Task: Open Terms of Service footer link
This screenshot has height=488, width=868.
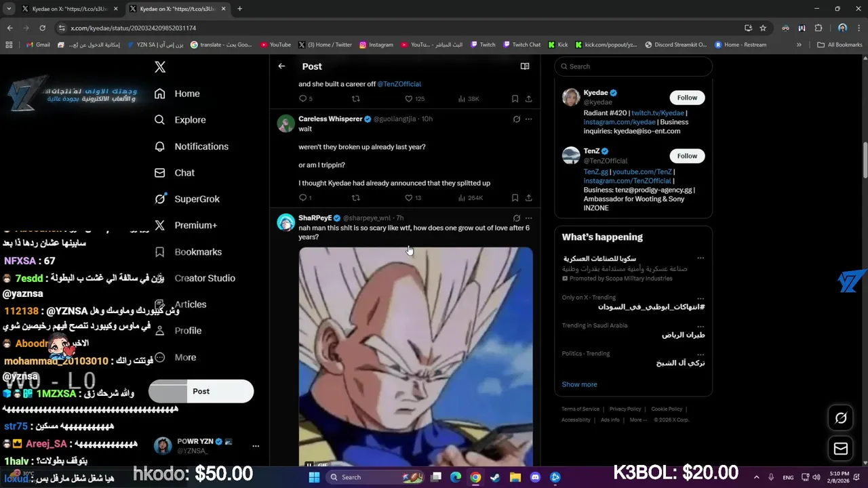Action: click(x=580, y=409)
